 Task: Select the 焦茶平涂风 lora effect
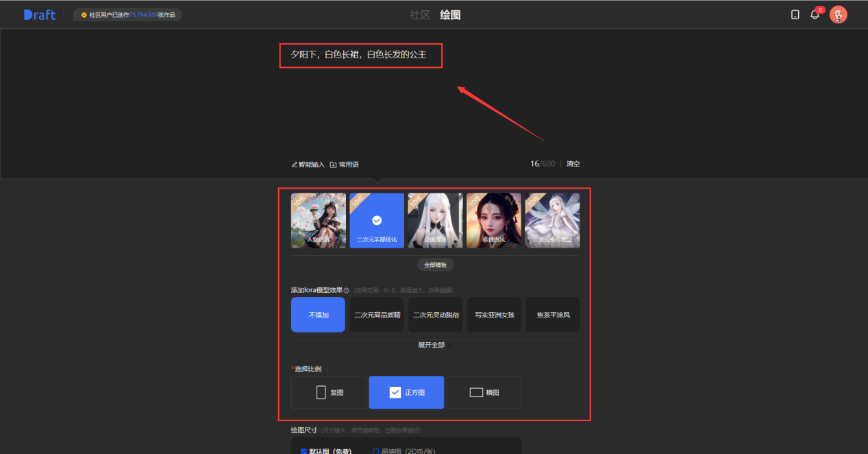pos(553,315)
